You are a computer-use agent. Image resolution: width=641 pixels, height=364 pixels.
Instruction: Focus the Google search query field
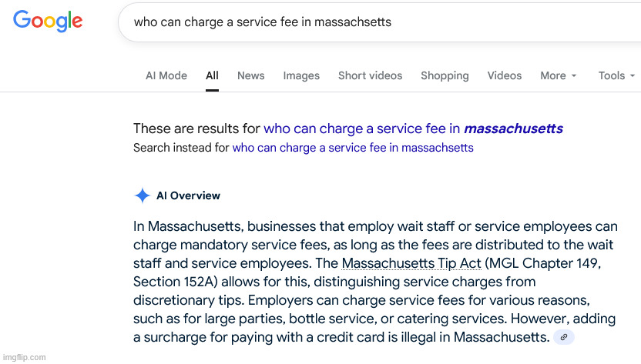[379, 22]
